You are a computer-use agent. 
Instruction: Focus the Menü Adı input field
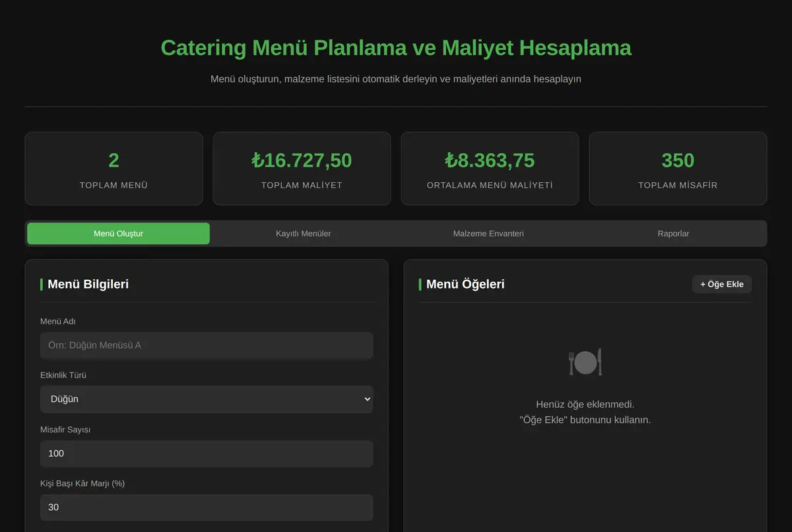207,345
